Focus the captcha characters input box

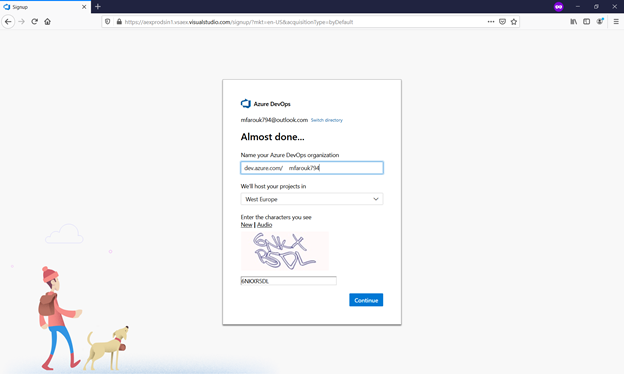click(289, 281)
